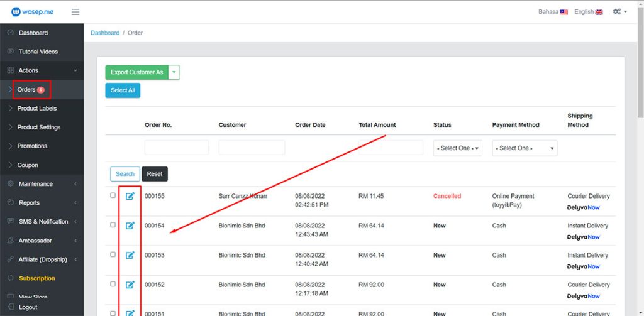Image resolution: width=644 pixels, height=316 pixels.
Task: Expand the Reports menu chevron
Action: coord(75,203)
